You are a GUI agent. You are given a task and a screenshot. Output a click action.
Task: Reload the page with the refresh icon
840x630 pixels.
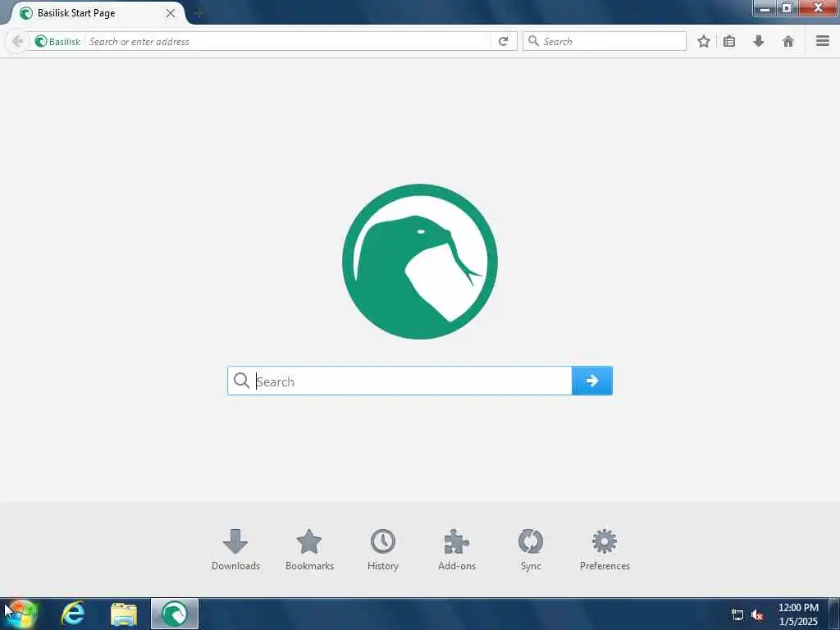(503, 41)
